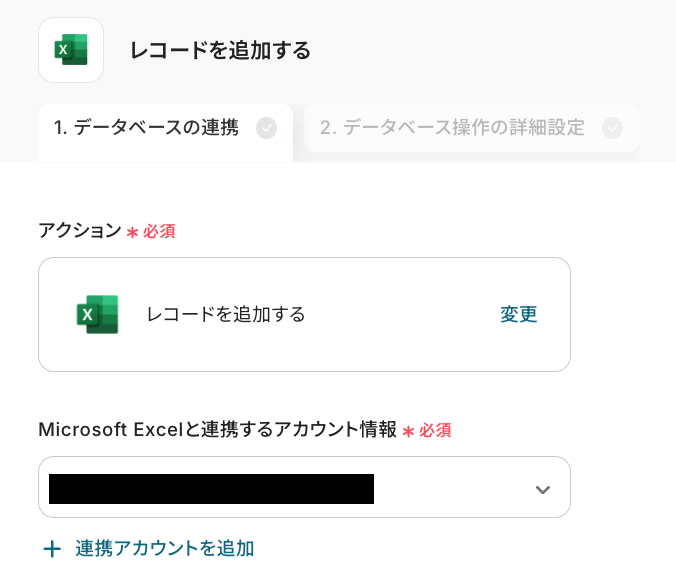Expand the account dropdown chevron arrow
The image size is (676, 584).
pos(542,489)
